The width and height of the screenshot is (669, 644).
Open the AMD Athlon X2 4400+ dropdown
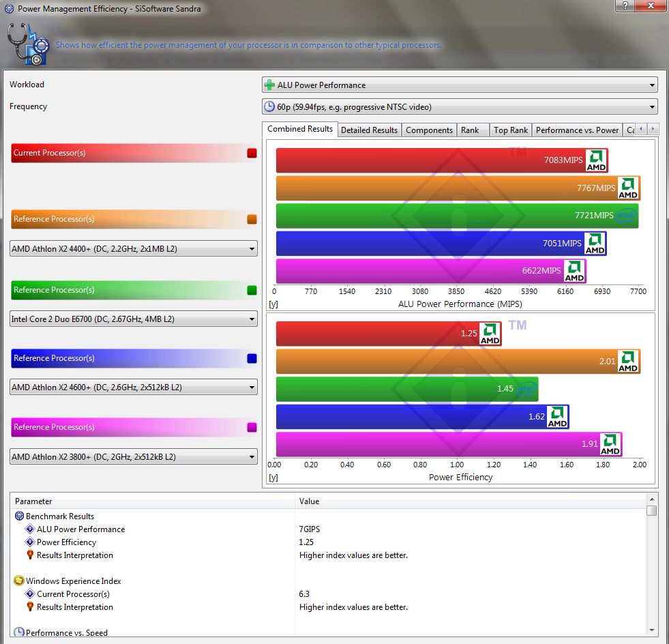click(133, 248)
